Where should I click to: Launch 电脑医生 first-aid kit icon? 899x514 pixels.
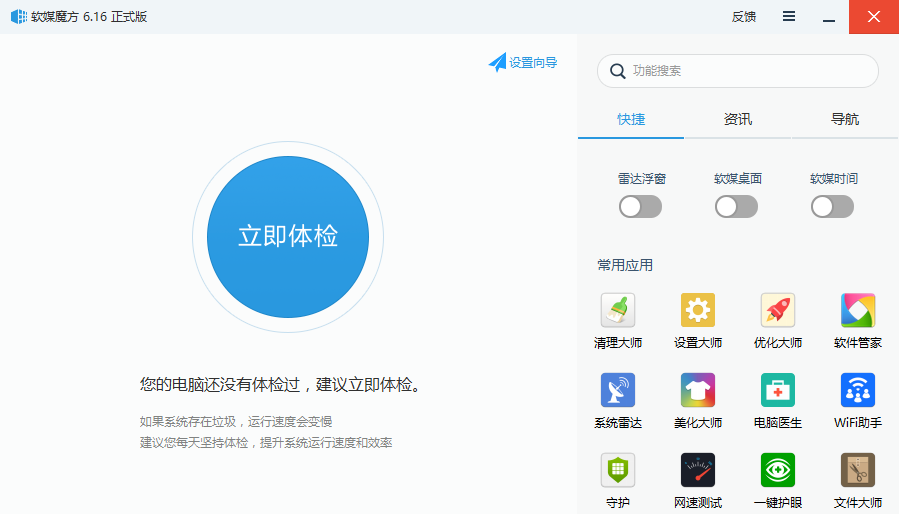tap(777, 390)
